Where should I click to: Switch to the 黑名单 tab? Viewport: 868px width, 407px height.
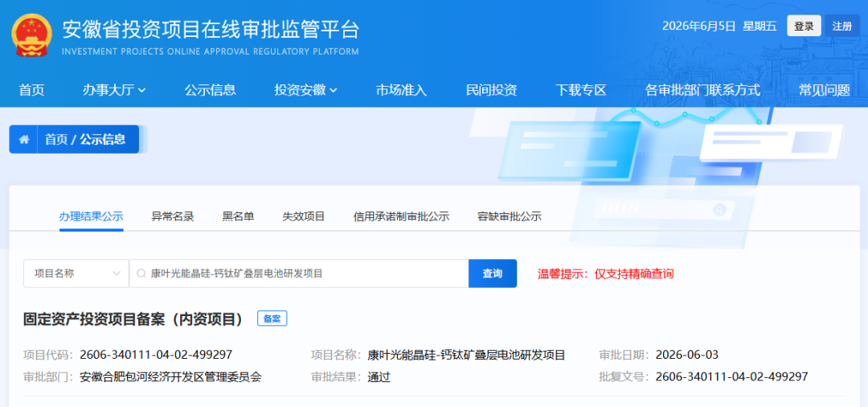238,216
